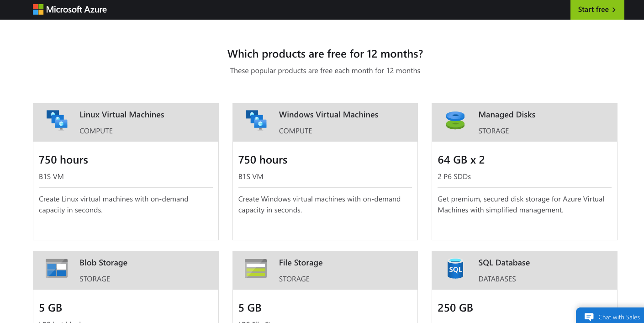Click the '2 P6 SDDs' text
644x323 pixels.
[x=454, y=177]
